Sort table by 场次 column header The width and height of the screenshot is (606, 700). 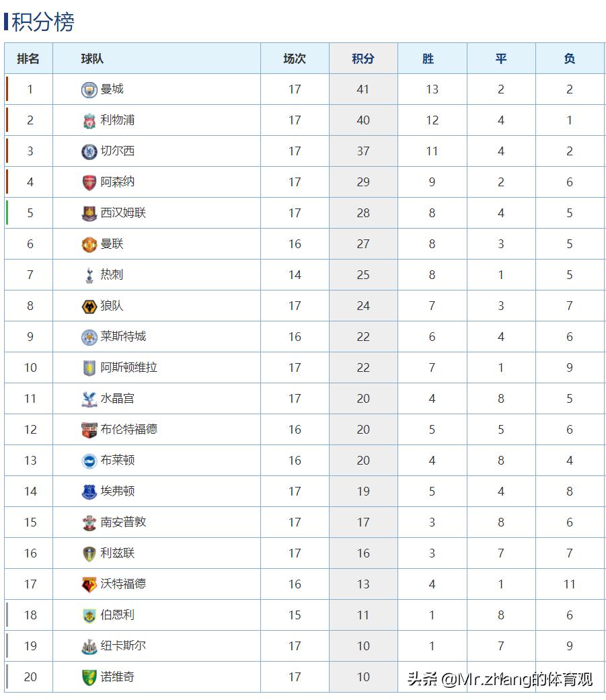[x=295, y=59]
